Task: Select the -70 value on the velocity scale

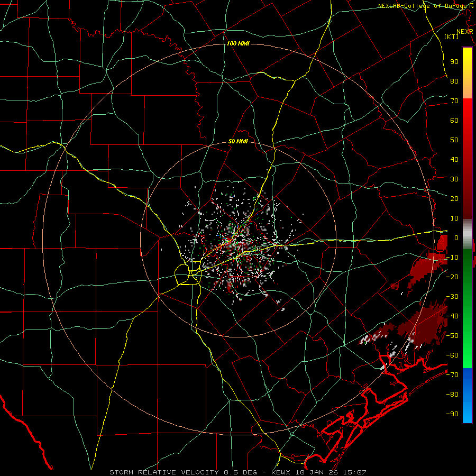Action: tap(452, 375)
